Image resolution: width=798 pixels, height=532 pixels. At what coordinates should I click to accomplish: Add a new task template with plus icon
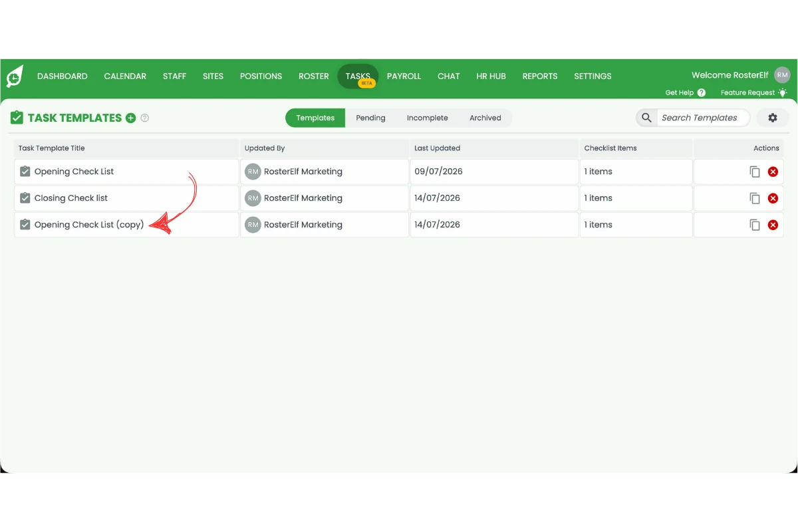(131, 118)
